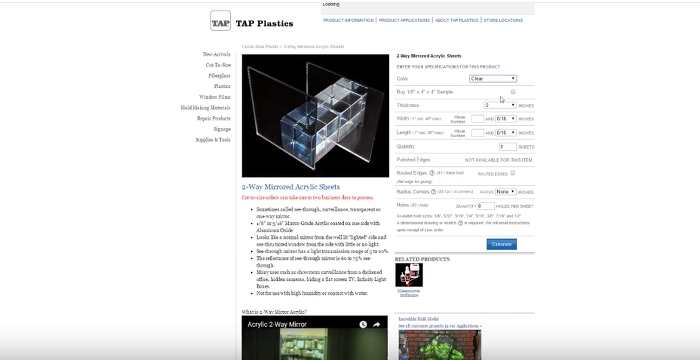Open the Color dropdown showing Clear
This screenshot has height=360, width=700.
[x=493, y=79]
